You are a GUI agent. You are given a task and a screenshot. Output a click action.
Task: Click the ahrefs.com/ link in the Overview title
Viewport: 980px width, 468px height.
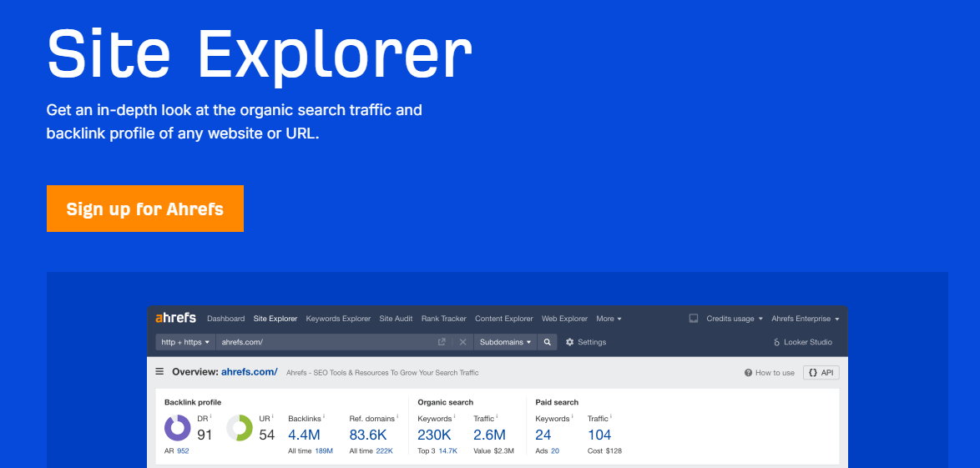(250, 372)
